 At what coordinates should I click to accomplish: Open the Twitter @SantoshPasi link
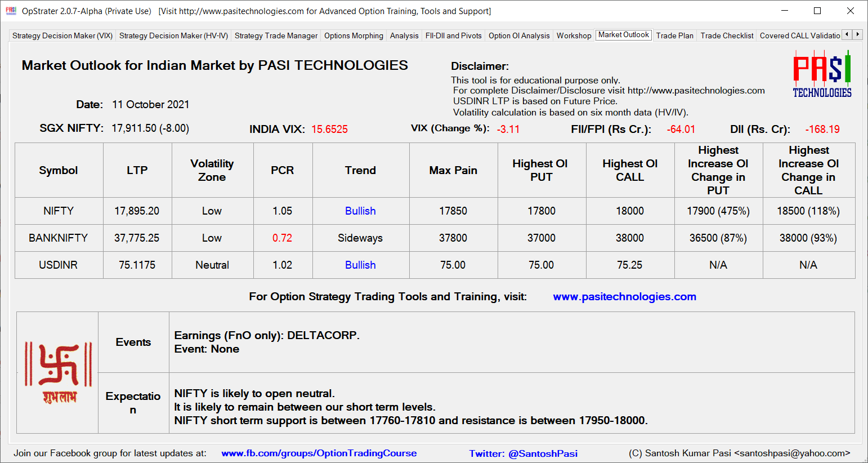click(524, 453)
